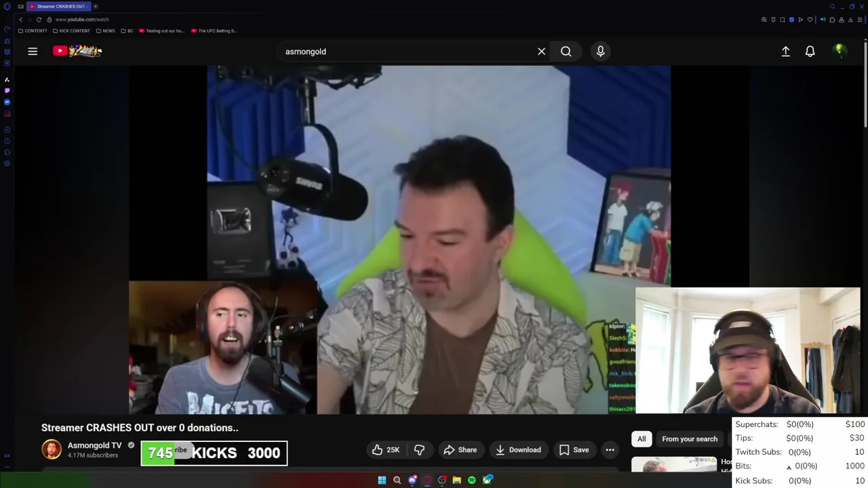Download the video
This screenshot has height=488, width=868.
coord(519,449)
